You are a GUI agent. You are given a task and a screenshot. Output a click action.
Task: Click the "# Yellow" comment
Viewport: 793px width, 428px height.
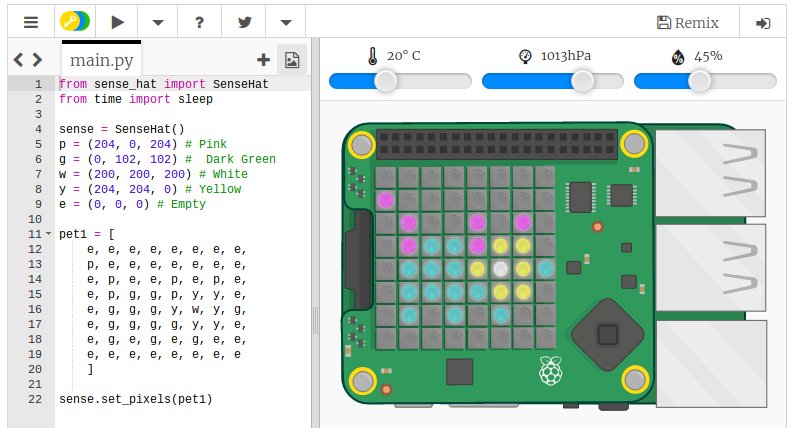[213, 189]
